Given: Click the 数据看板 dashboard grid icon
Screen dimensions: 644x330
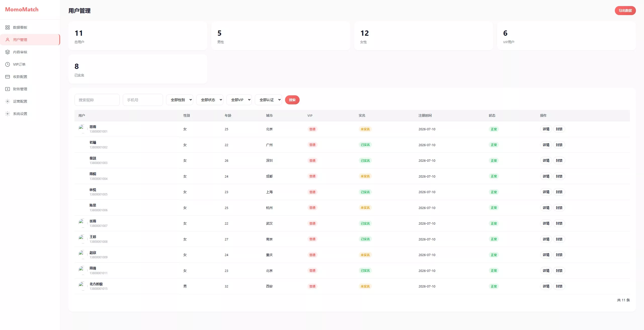Looking at the screenshot, I should coord(8,27).
